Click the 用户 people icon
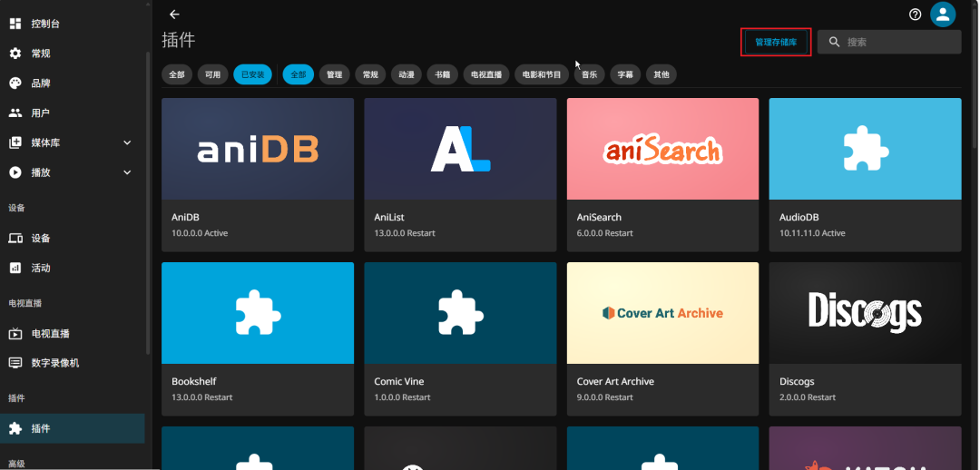 [15, 113]
